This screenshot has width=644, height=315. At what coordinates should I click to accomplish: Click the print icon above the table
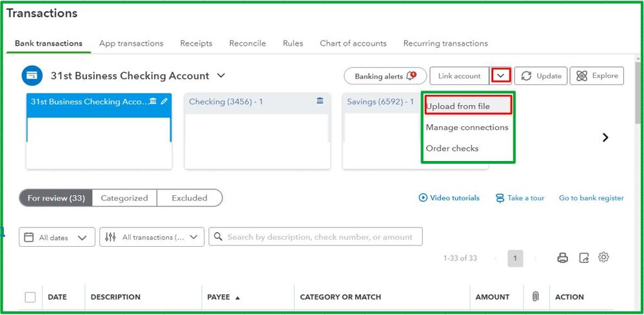click(563, 258)
